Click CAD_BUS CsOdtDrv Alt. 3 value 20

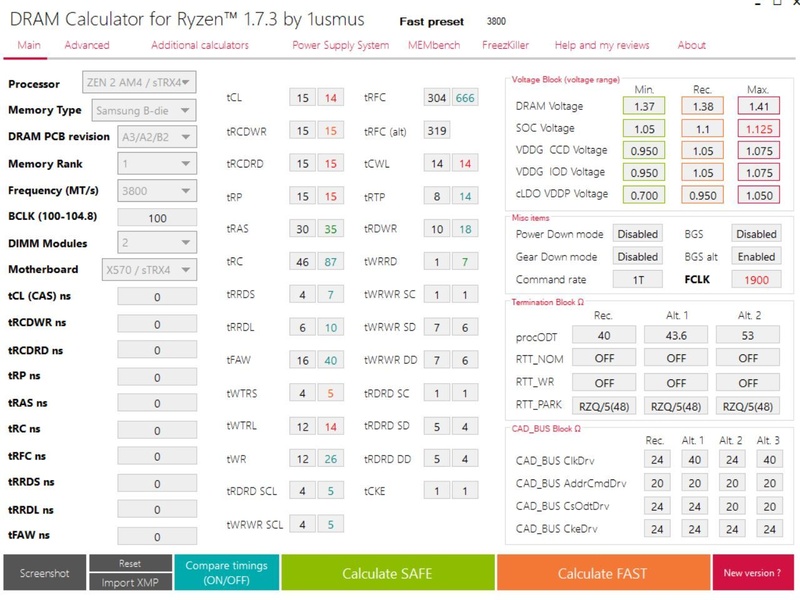click(x=769, y=506)
